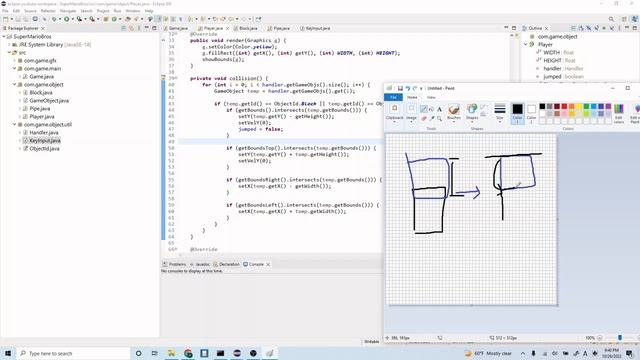Close the Console tab
Screen dimensions: 640x360
click(268, 264)
